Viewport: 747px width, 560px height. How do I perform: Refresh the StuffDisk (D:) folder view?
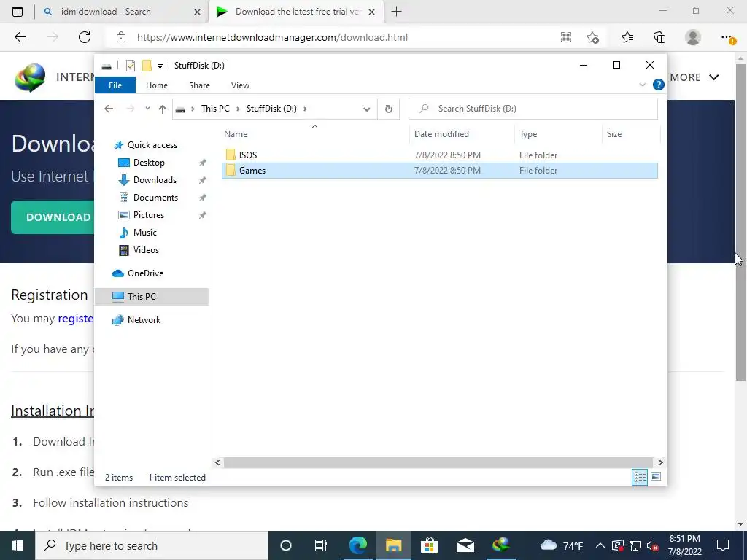pos(389,109)
